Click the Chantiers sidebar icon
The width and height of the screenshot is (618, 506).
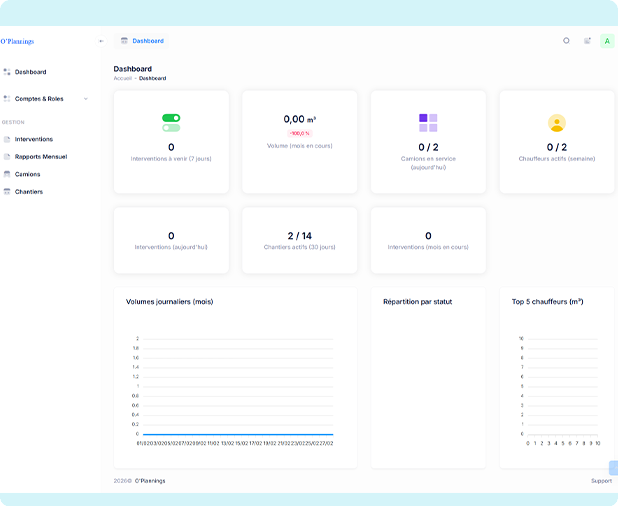point(7,191)
